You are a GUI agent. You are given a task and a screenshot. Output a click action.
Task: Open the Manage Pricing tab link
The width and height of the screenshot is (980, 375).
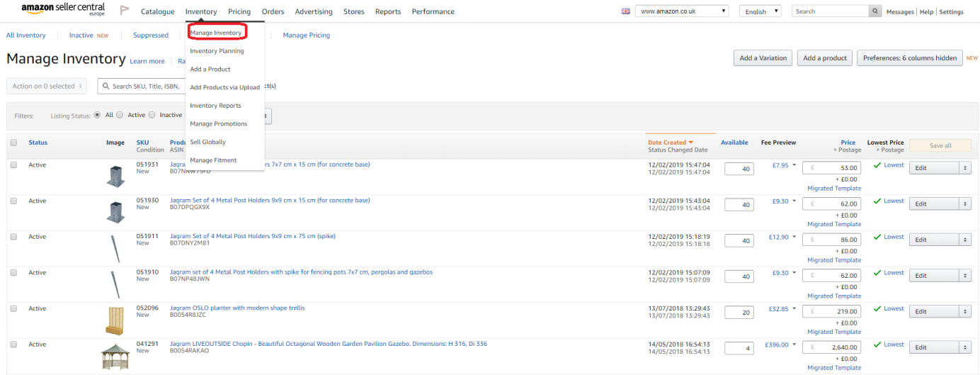[x=306, y=35]
